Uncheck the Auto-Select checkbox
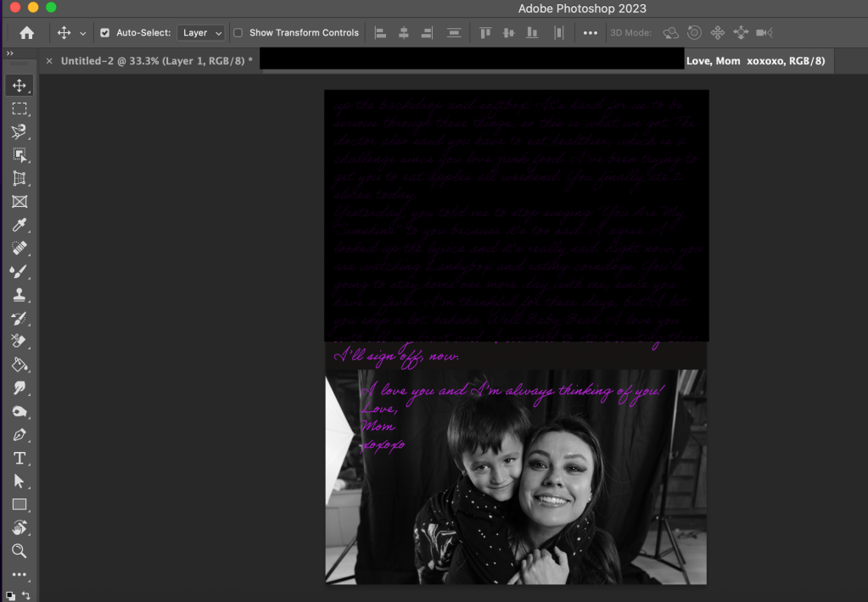This screenshot has width=868, height=602. tap(105, 33)
